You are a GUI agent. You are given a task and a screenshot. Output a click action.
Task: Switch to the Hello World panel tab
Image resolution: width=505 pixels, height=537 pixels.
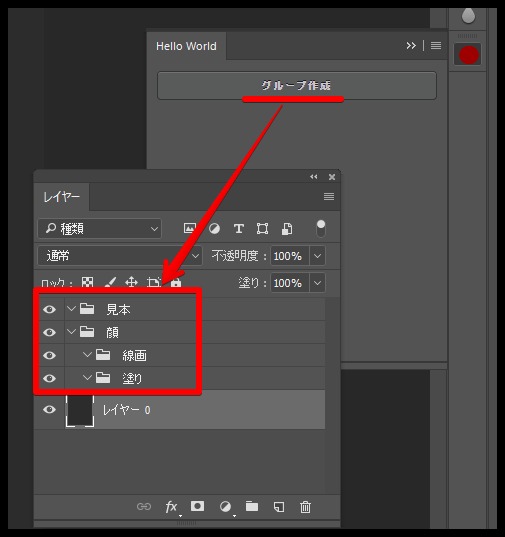coord(186,46)
